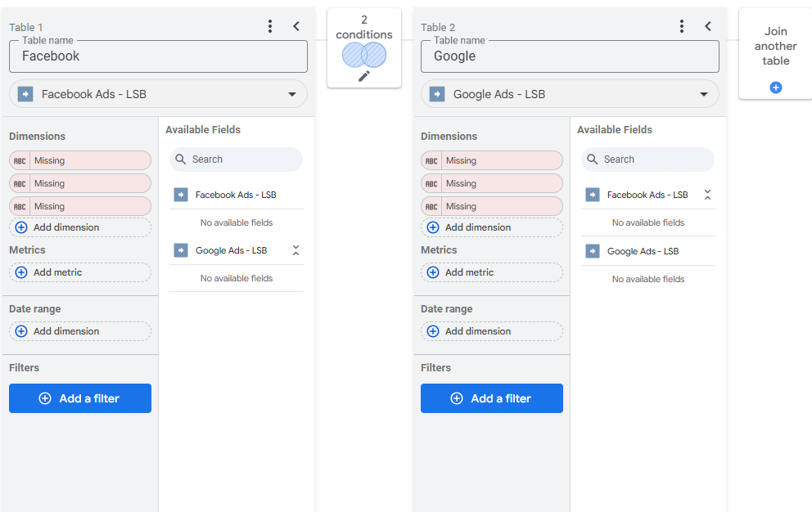The width and height of the screenshot is (812, 512).
Task: Click the ABC icon on Table 1's first Missing dimension
Action: (21, 159)
